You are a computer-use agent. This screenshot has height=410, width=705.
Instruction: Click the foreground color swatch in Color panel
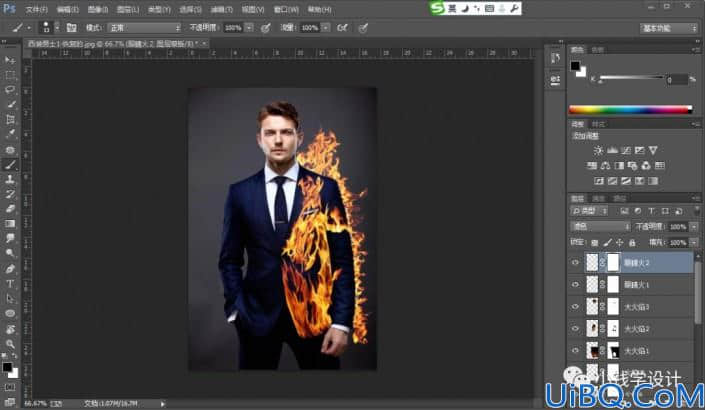[575, 66]
